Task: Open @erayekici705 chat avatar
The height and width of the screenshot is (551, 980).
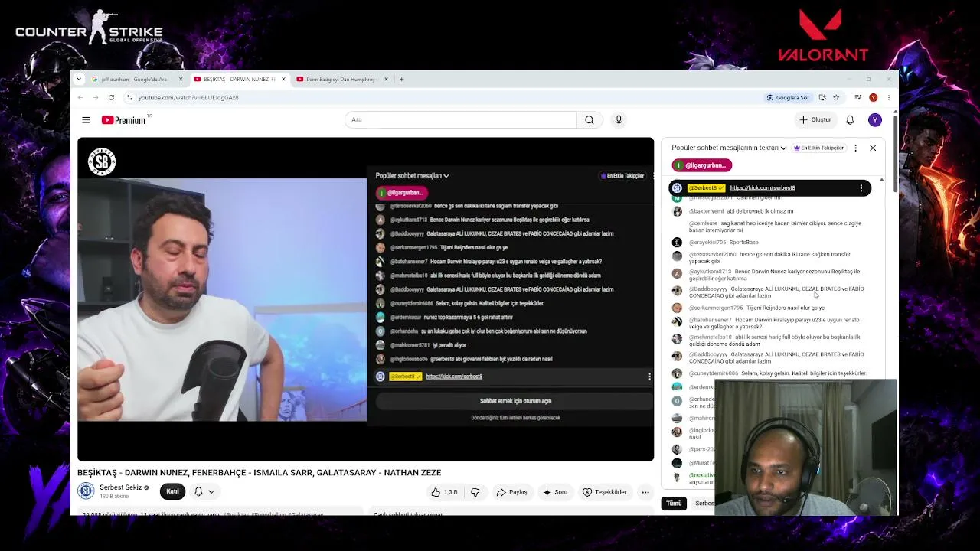Action: point(677,243)
